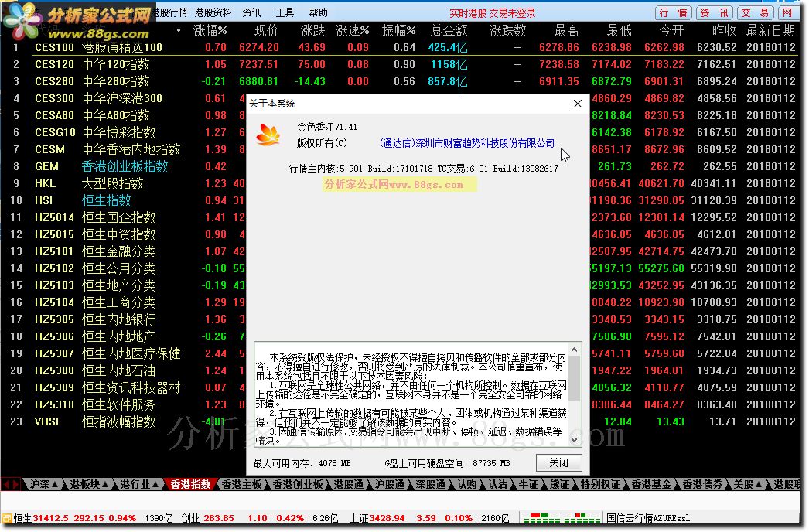The width and height of the screenshot is (809, 532).
Task: Click the 资讯 button at the top right
Action: (714, 13)
